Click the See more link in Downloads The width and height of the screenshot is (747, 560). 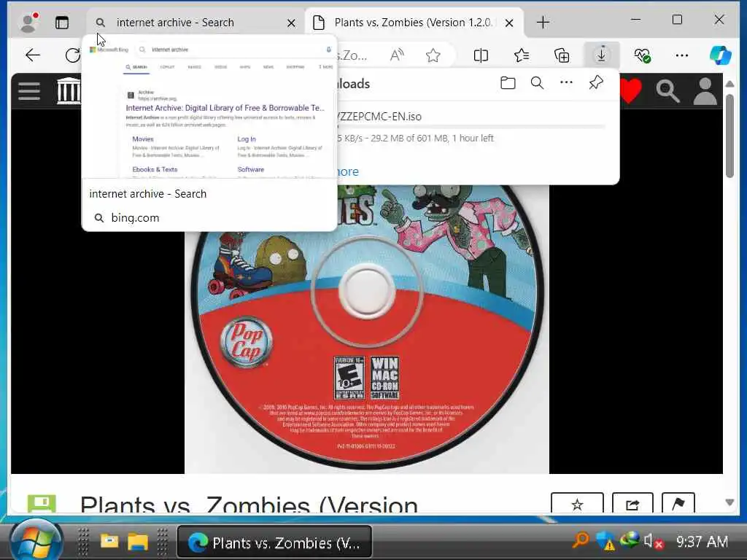347,171
